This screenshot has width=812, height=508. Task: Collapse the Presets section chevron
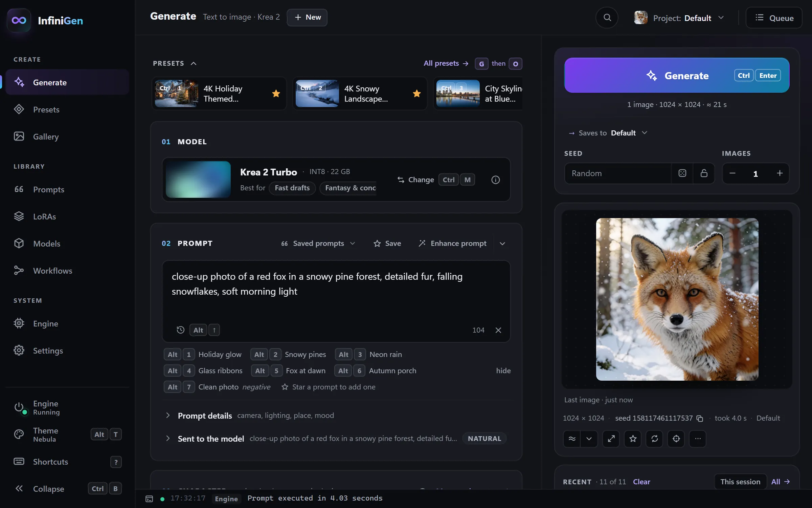(194, 64)
